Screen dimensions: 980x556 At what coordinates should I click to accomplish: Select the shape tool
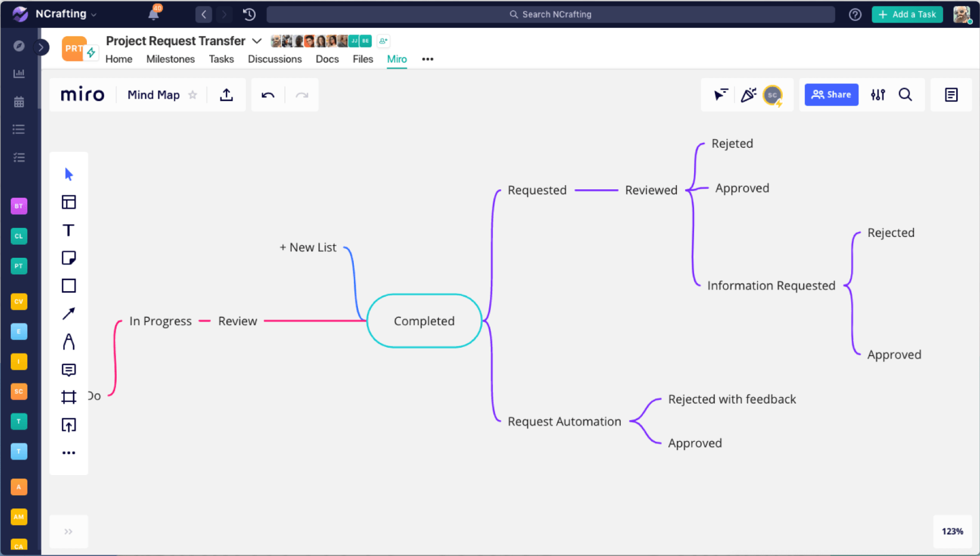pyautogui.click(x=69, y=285)
